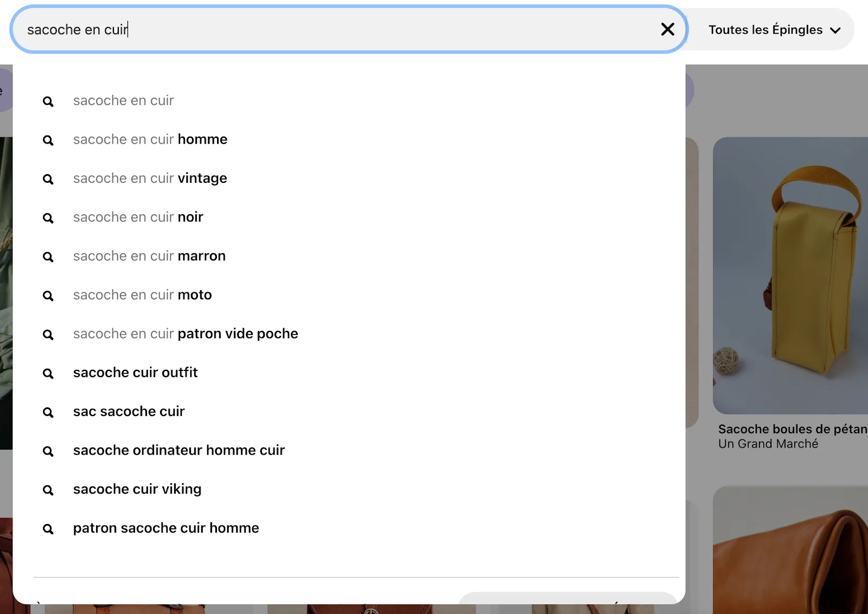Click search icon beside 'sacoche ordinateur homme cuir'
Image resolution: width=868 pixels, height=614 pixels.
pos(48,451)
